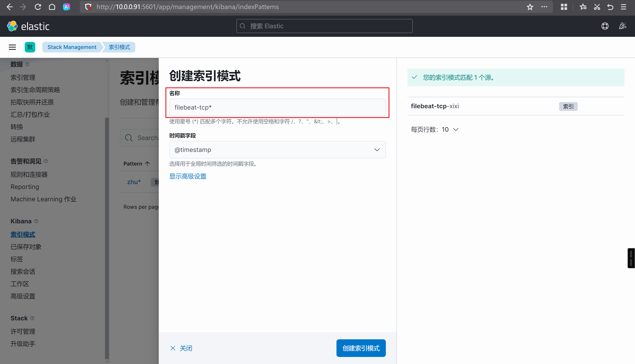Click the Elastic logo

pyautogui.click(x=28, y=26)
